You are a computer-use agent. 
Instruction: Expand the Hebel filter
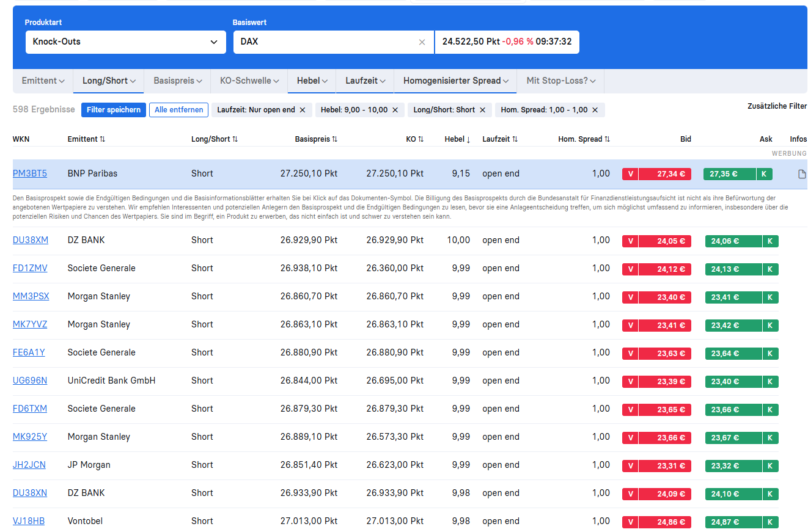point(312,81)
